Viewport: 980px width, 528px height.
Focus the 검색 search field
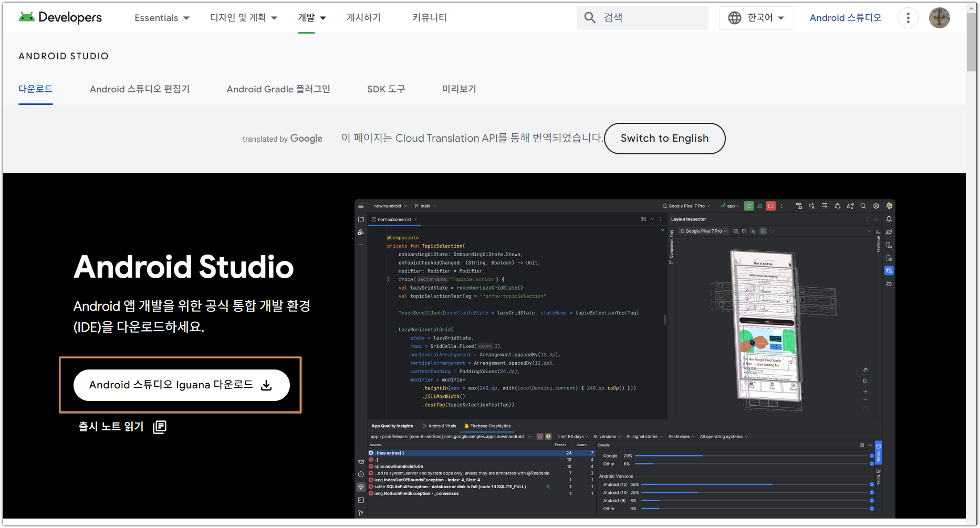coord(643,18)
